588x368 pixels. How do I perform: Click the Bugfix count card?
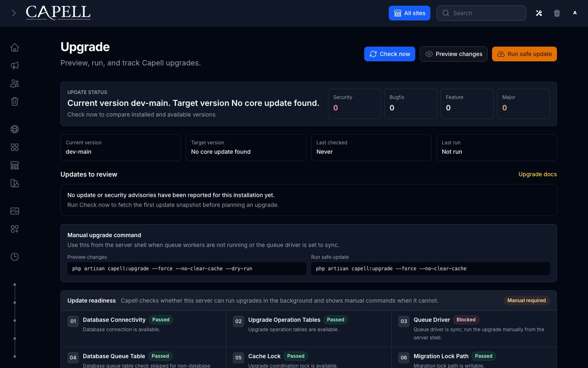(x=411, y=104)
